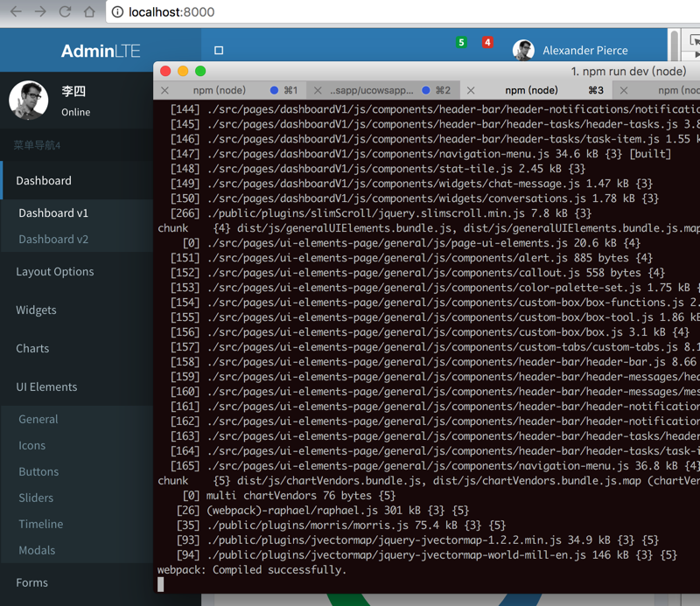Image resolution: width=700 pixels, height=606 pixels.
Task: Click Alexander Pierce's avatar in the header
Action: tap(523, 50)
